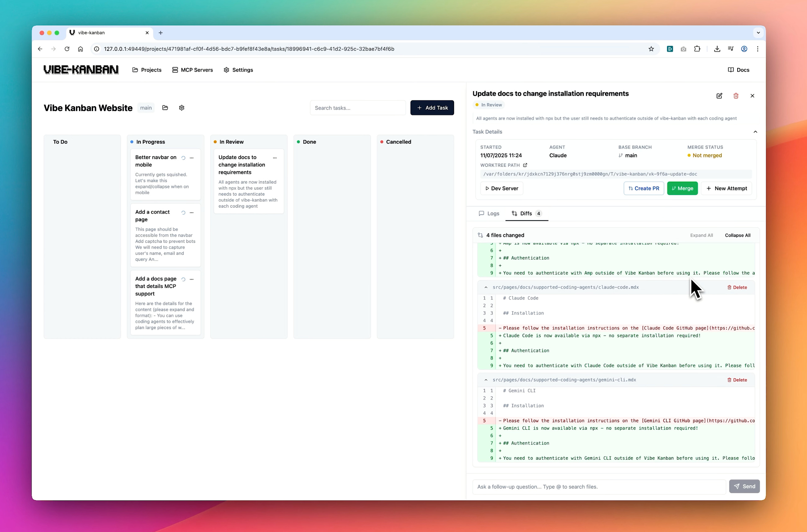
Task: Click the red delete task trash icon
Action: coord(736,96)
